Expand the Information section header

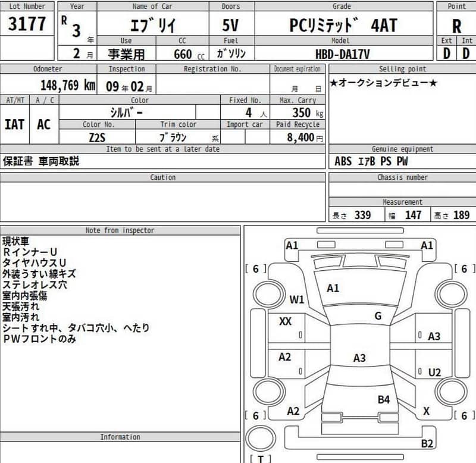coord(120,437)
